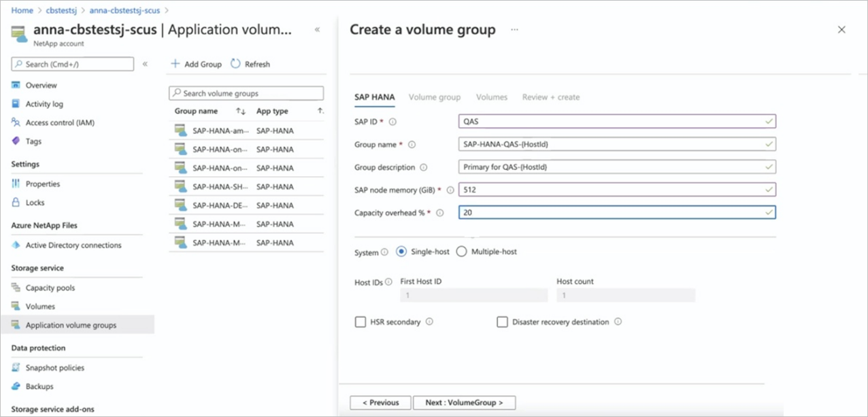Switch to the Review + create tab
Image resolution: width=868 pixels, height=417 pixels.
pos(551,97)
